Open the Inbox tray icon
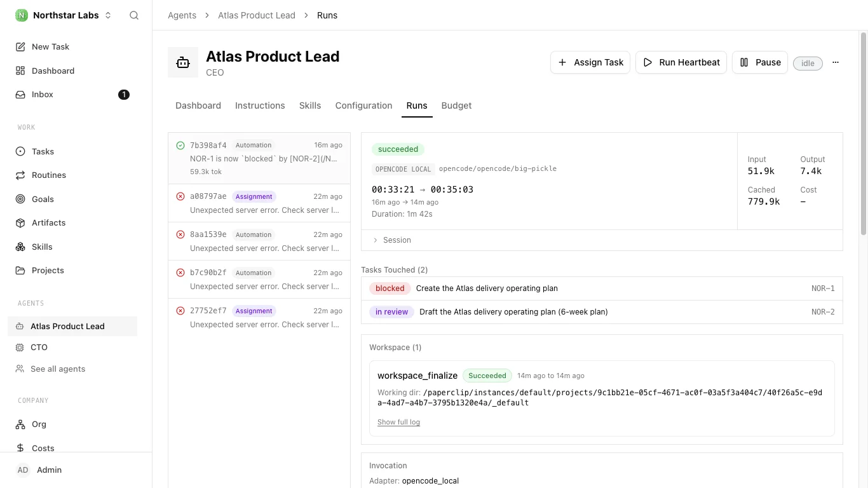Image resolution: width=868 pixels, height=488 pixels. [20, 95]
